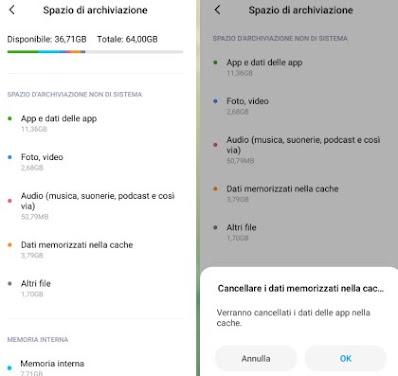
Task: Tap cyan dot beside Memoria interna
Action: 10,368
